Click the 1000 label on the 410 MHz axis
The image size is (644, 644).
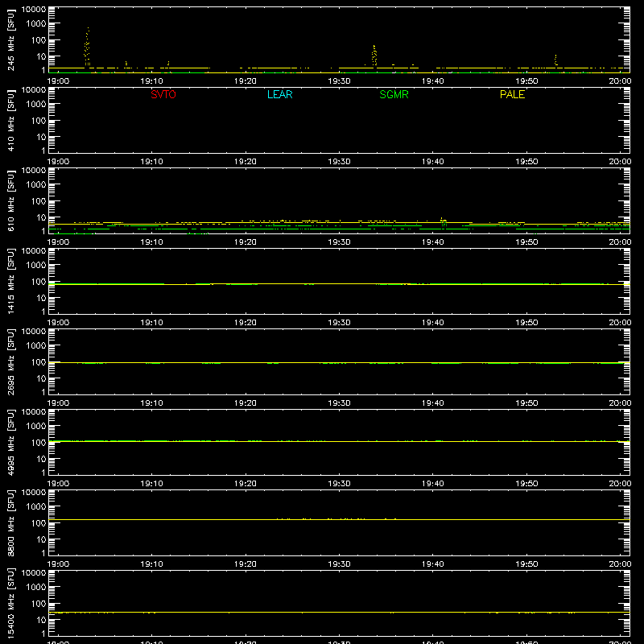(x=36, y=105)
